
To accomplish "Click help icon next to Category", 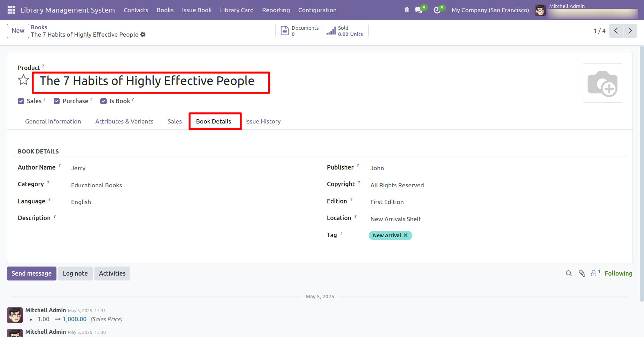I will [48, 182].
